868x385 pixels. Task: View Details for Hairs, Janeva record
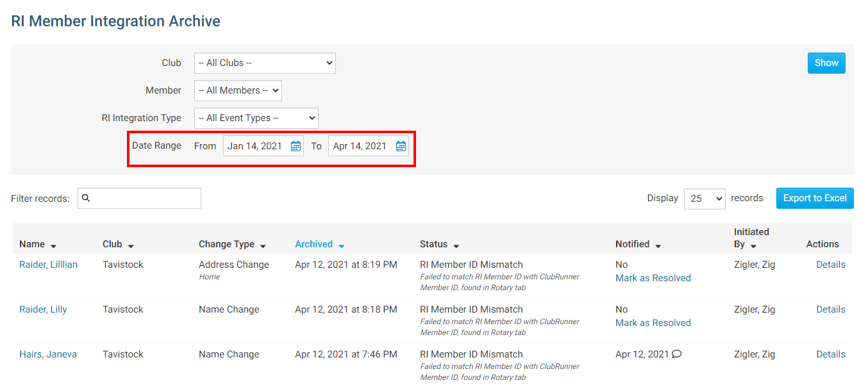pos(830,354)
